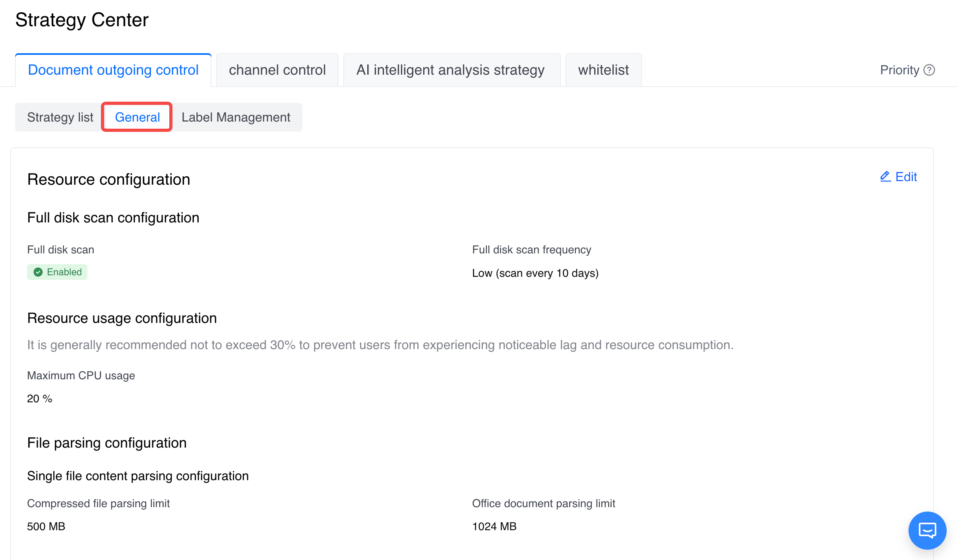Go to the whitelist tab
Image resolution: width=957 pixels, height=560 pixels.
[603, 70]
